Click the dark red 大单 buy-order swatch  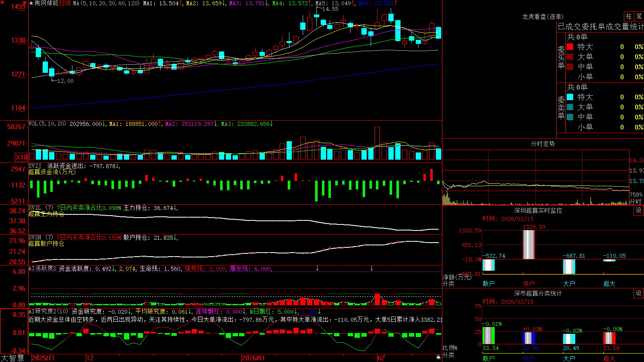pyautogui.click(x=570, y=57)
